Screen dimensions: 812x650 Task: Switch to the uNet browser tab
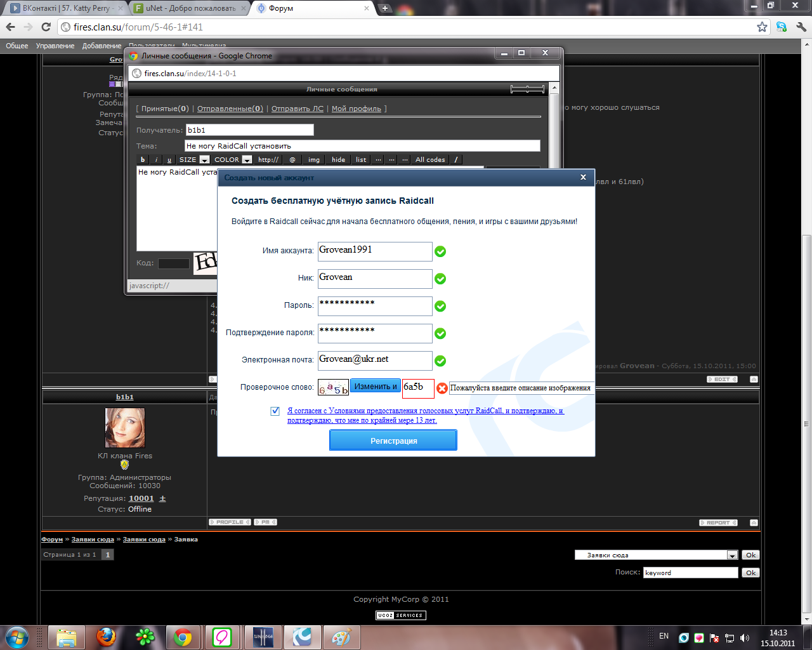(189, 8)
